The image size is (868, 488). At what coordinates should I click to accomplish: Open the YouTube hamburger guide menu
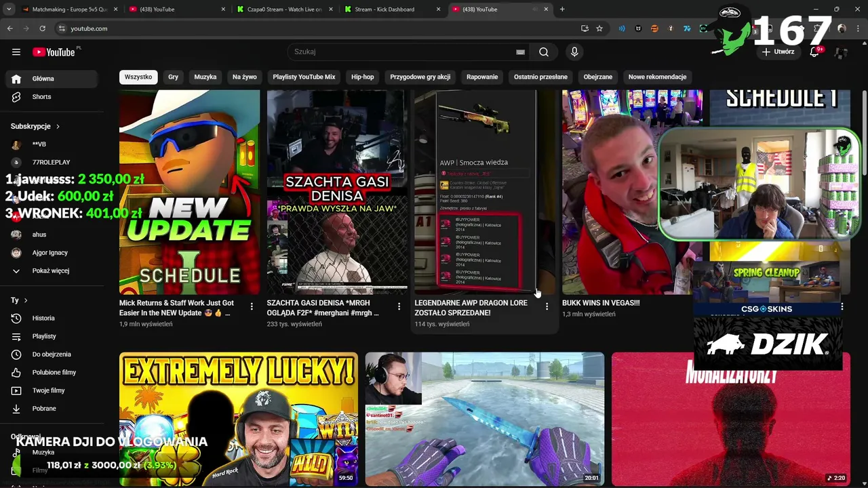pos(16,52)
